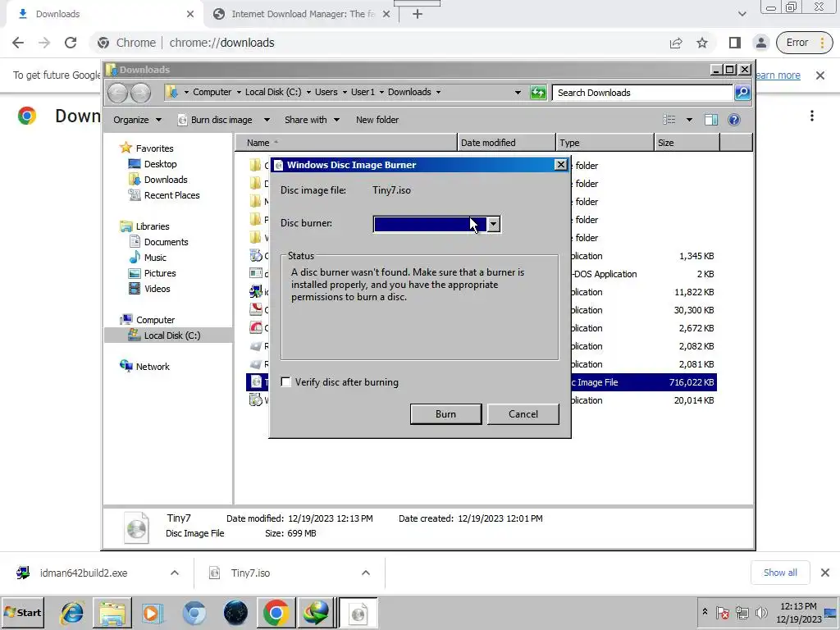Select Network in navigation pane
This screenshot has width=840, height=630.
tap(152, 367)
